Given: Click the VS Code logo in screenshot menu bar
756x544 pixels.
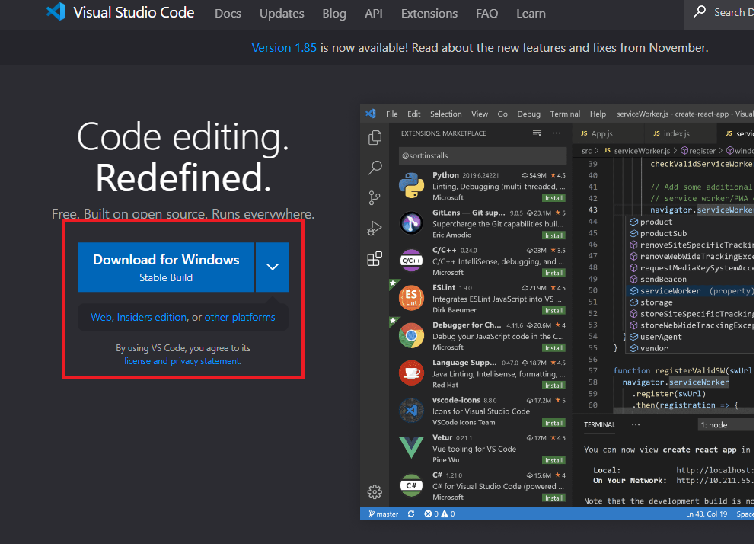Looking at the screenshot, I should pos(371,114).
